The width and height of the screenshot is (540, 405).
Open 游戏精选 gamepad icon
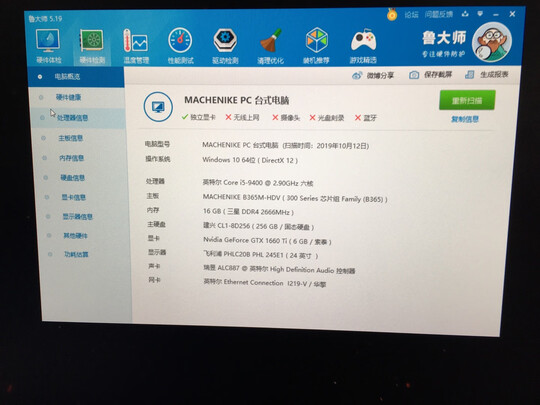coord(363,46)
